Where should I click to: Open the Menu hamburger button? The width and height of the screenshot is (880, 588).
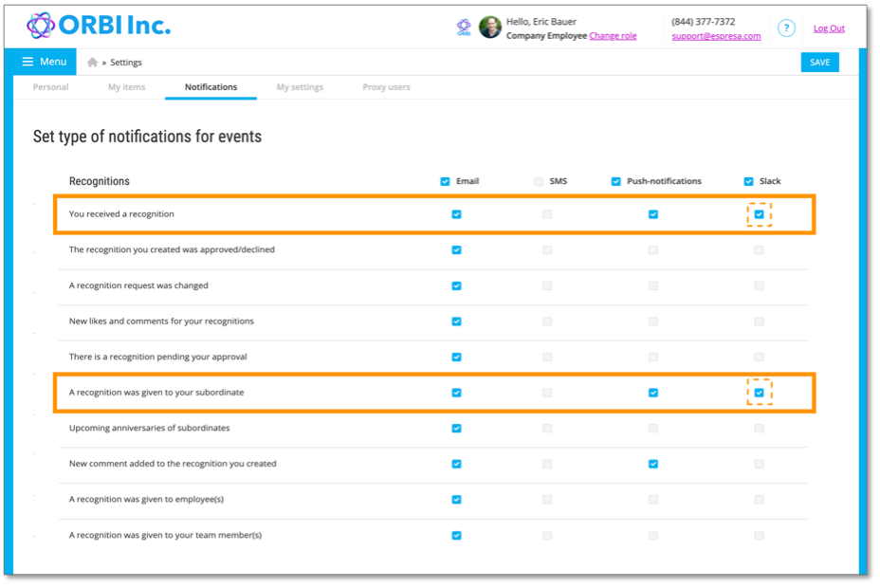click(x=44, y=62)
